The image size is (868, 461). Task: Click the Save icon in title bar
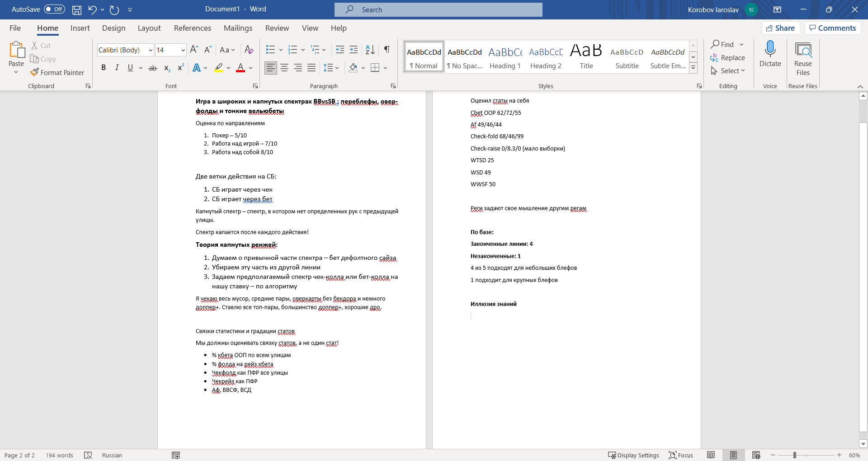click(x=77, y=9)
